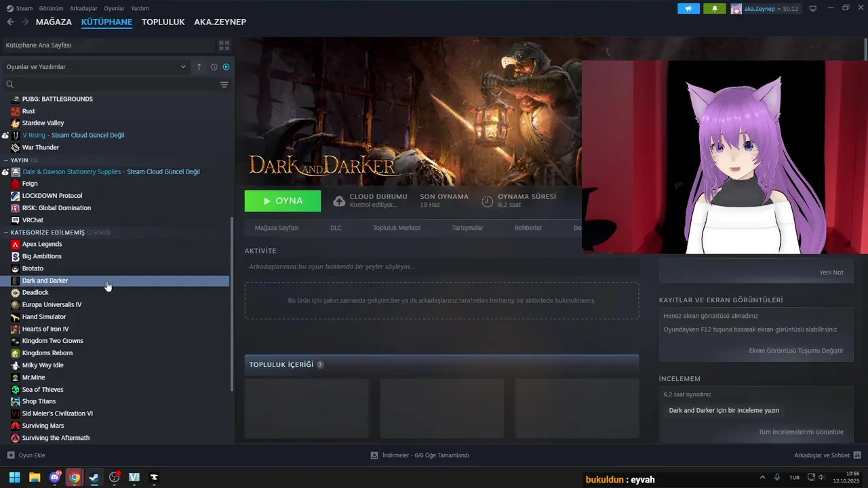Open File Explorer from the taskbar
This screenshot has width=868, height=488.
coord(35,477)
